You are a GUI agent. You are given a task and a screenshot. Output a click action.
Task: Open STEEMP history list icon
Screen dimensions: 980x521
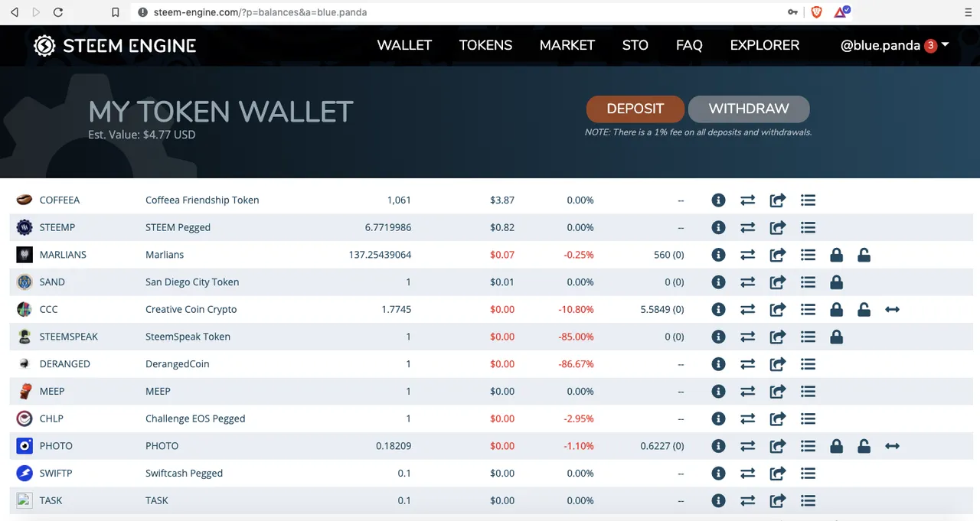tap(808, 228)
